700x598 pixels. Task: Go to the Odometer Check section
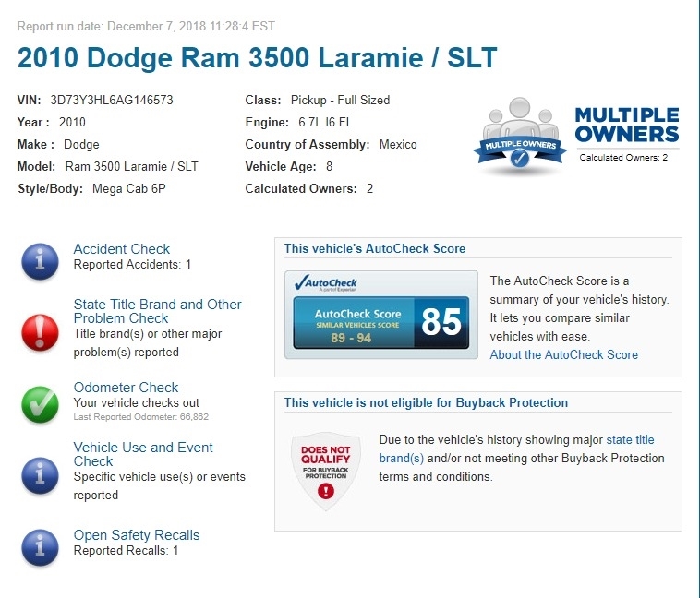(126, 388)
